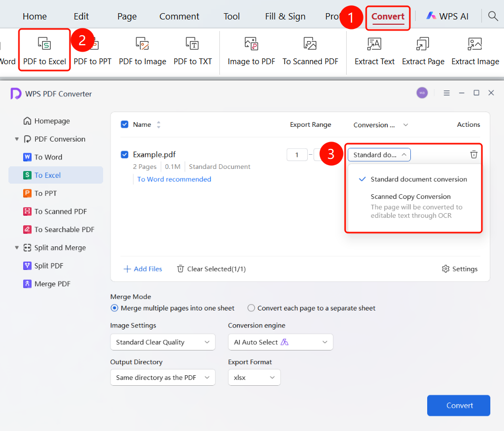504x431 pixels.
Task: Switch to the Convert ribbon tab
Action: [x=388, y=16]
